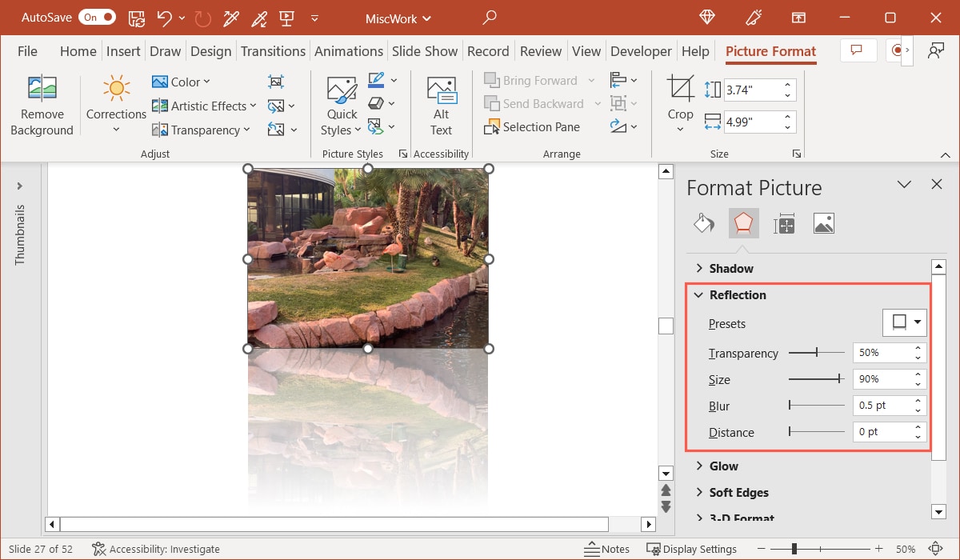The height and width of the screenshot is (560, 960).
Task: Switch to the Animations tab
Action: 349,50
